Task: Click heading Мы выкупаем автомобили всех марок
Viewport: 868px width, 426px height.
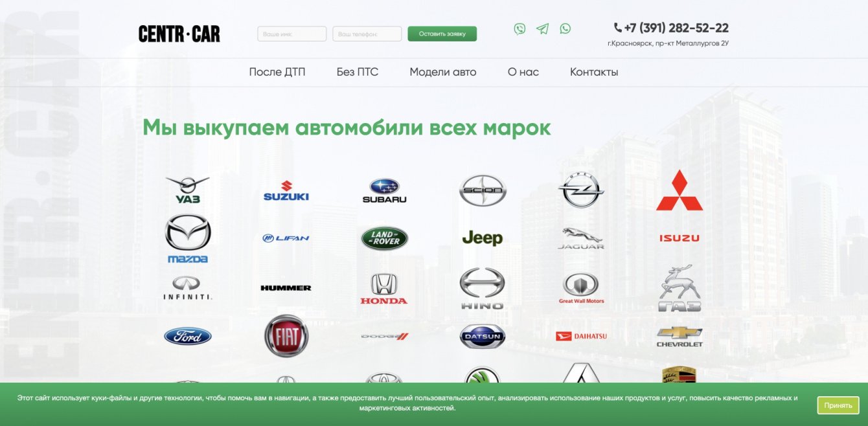Action: click(347, 128)
